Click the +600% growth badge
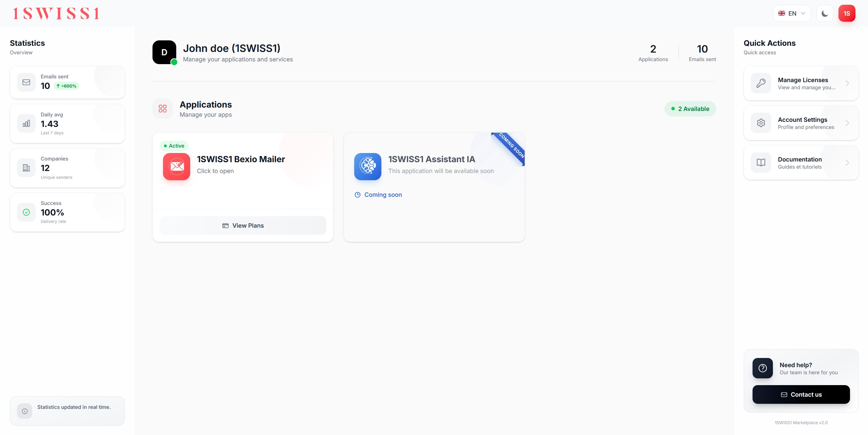 pos(66,86)
